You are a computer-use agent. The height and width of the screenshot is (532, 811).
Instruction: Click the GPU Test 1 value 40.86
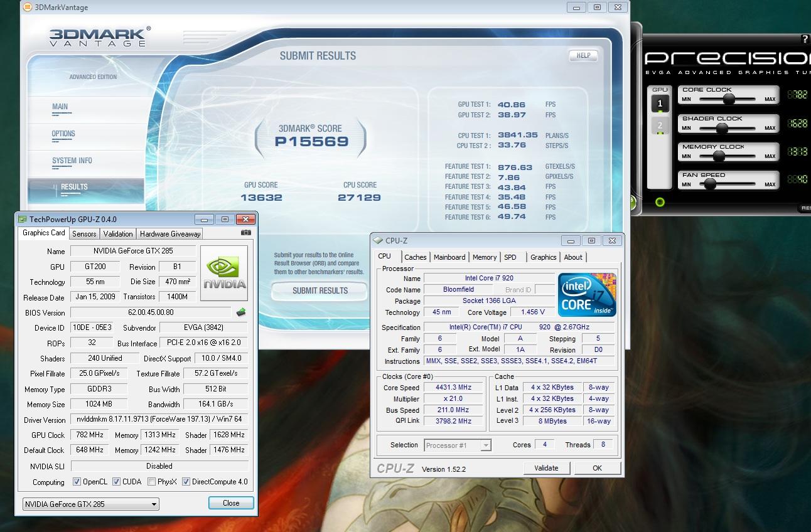(512, 105)
